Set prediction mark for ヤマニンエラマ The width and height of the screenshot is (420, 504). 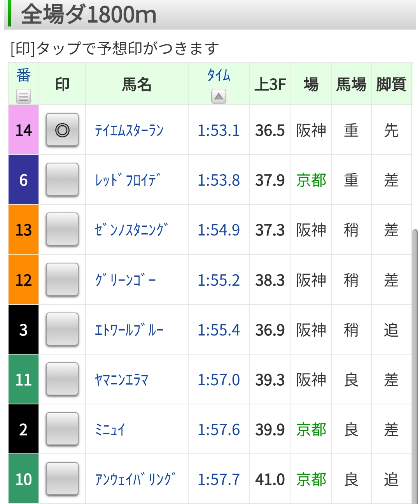62,379
